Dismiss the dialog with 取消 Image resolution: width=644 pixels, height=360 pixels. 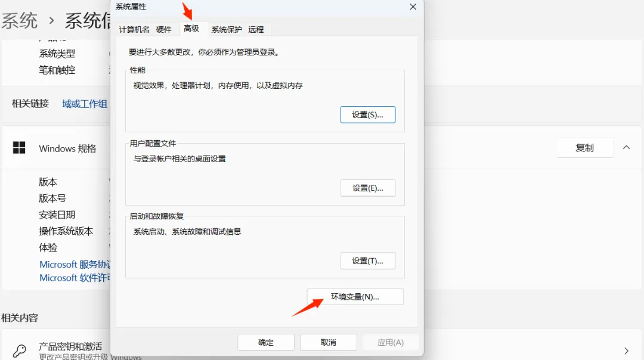pos(328,342)
